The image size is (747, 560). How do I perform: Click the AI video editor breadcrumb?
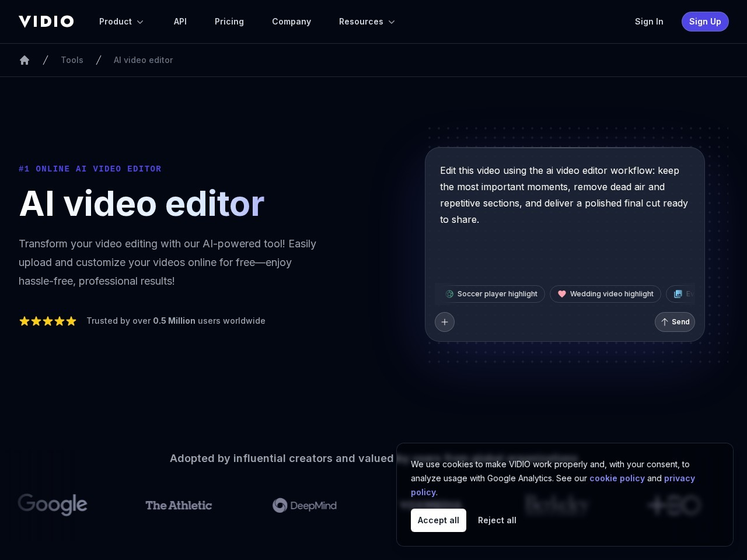(143, 60)
